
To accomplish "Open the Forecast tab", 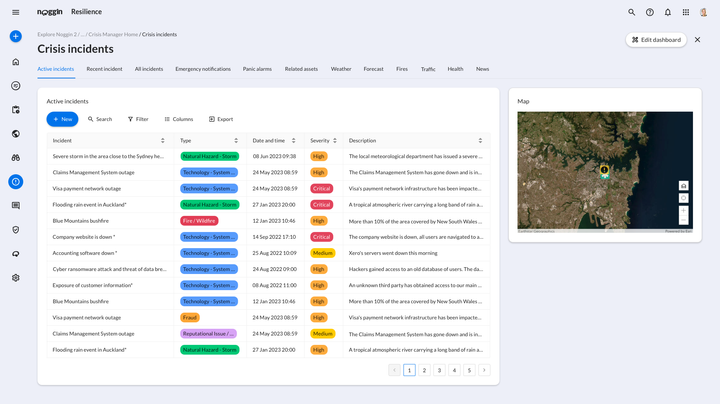I will point(373,69).
